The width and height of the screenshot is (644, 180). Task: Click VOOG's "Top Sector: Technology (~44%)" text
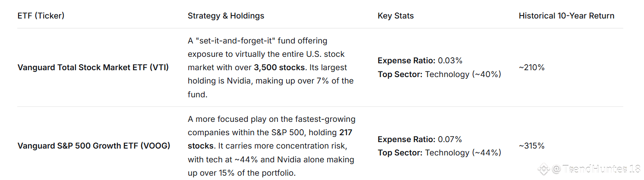click(439, 153)
